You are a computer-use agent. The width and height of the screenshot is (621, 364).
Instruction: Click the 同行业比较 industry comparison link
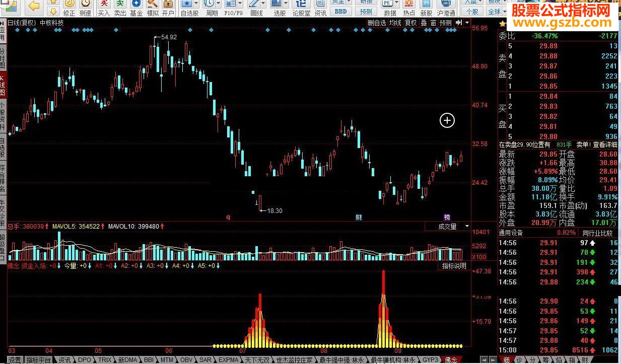pos(597,233)
